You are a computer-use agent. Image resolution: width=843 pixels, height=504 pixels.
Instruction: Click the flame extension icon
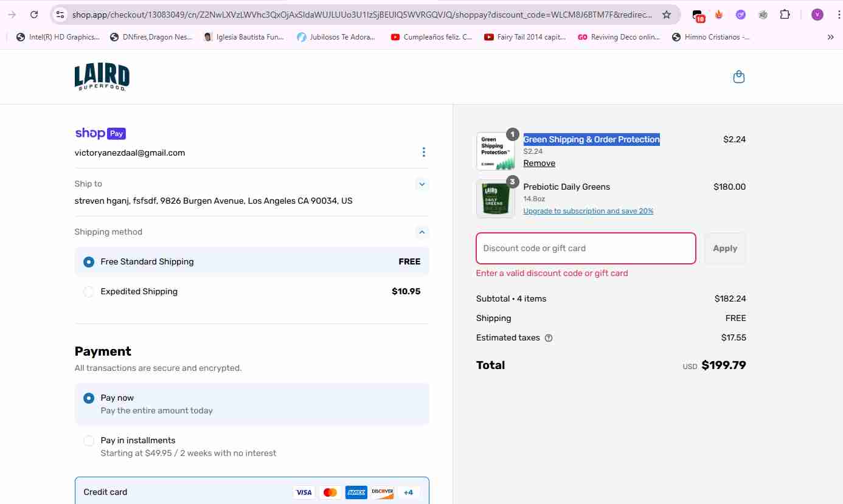coord(719,15)
